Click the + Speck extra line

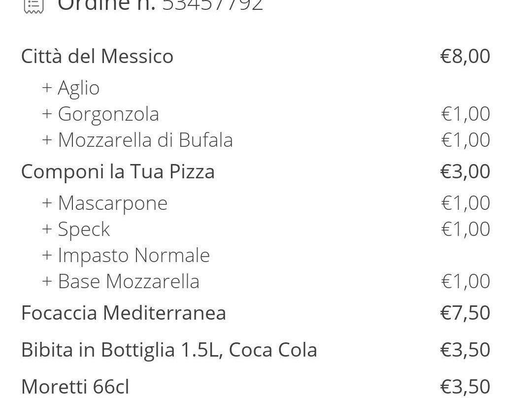click(x=76, y=230)
